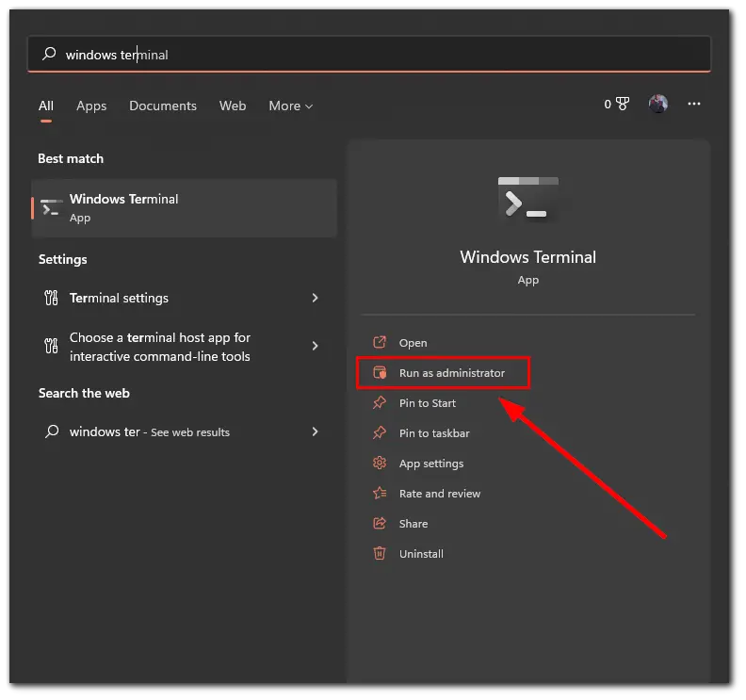Expand the More filter dropdown
The height and width of the screenshot is (700, 746).
point(291,106)
